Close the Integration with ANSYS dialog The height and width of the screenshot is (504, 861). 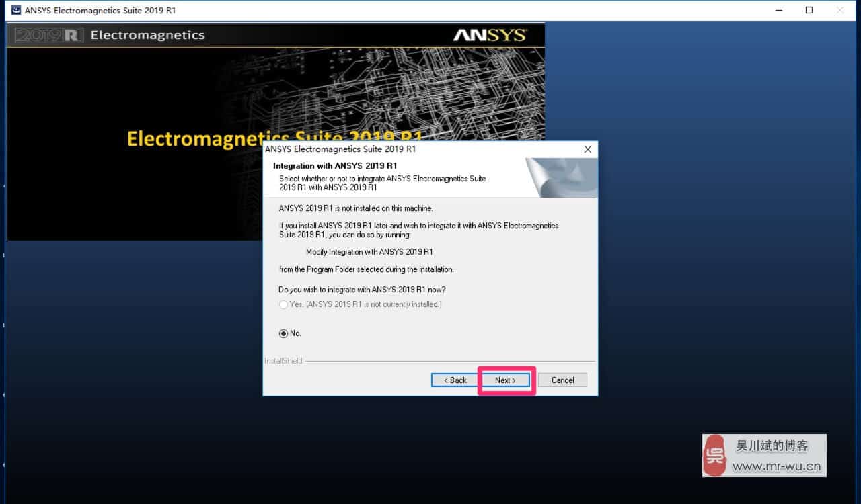[587, 149]
